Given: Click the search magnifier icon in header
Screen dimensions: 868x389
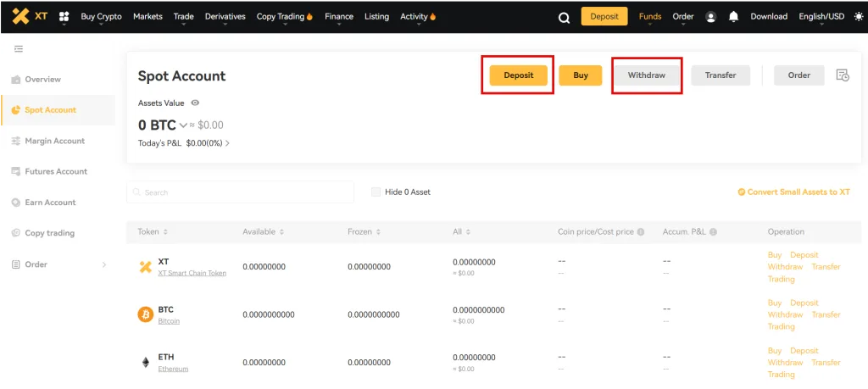Looking at the screenshot, I should pyautogui.click(x=564, y=18).
